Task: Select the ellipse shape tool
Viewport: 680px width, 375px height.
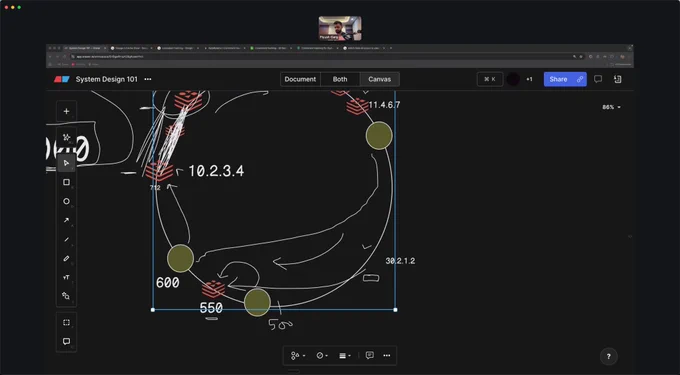Action: 66,201
